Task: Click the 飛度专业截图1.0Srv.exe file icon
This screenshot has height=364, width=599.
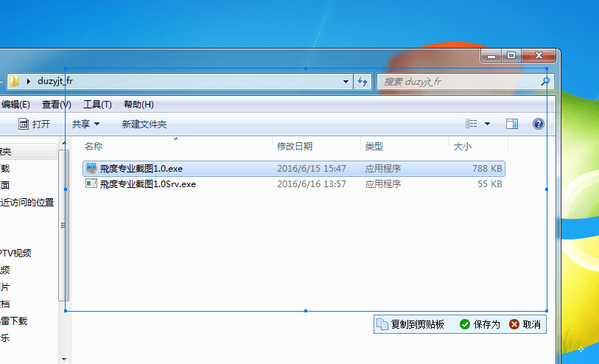Action: pos(91,184)
